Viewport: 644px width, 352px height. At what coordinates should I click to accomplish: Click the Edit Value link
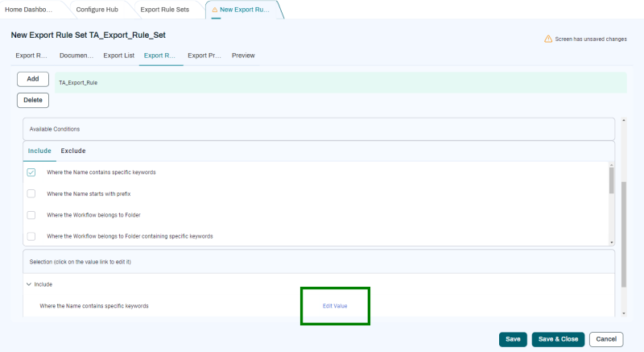click(x=335, y=306)
